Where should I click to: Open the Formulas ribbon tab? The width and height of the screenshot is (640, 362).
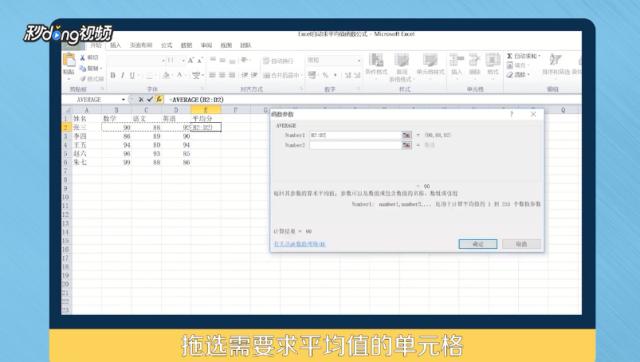coord(167,45)
